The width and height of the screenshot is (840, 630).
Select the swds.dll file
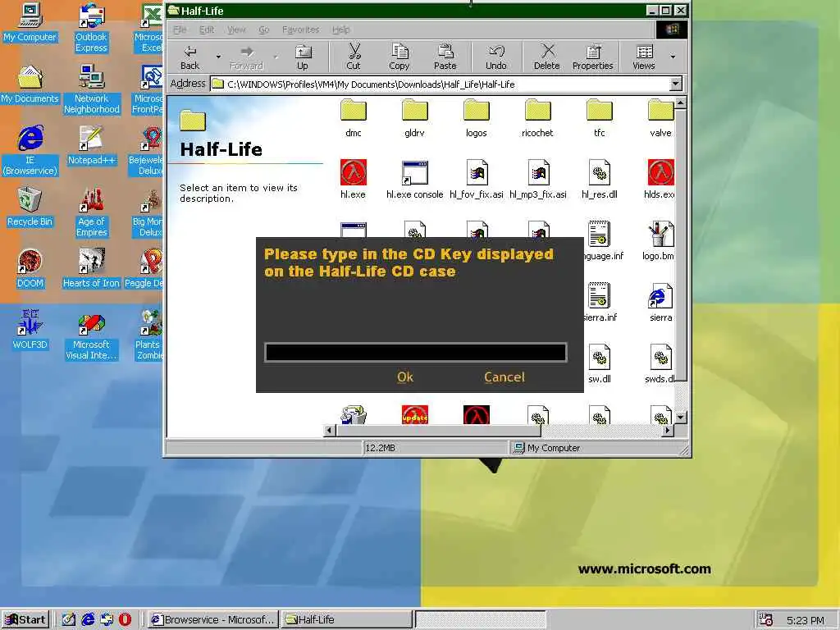660,364
